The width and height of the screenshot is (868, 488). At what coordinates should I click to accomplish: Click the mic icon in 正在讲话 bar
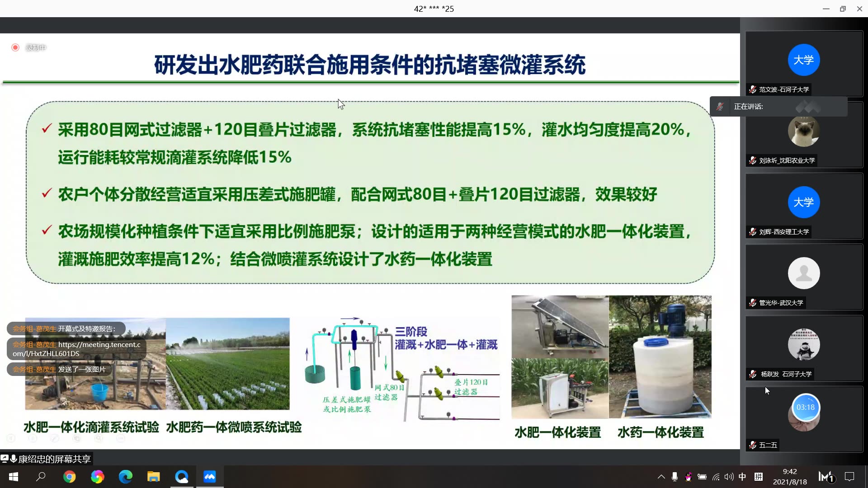click(720, 107)
